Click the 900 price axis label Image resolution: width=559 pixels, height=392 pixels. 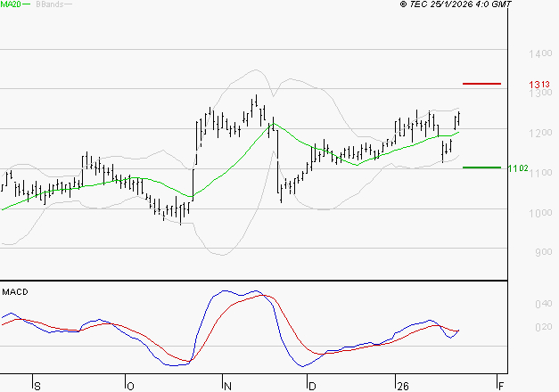544,252
